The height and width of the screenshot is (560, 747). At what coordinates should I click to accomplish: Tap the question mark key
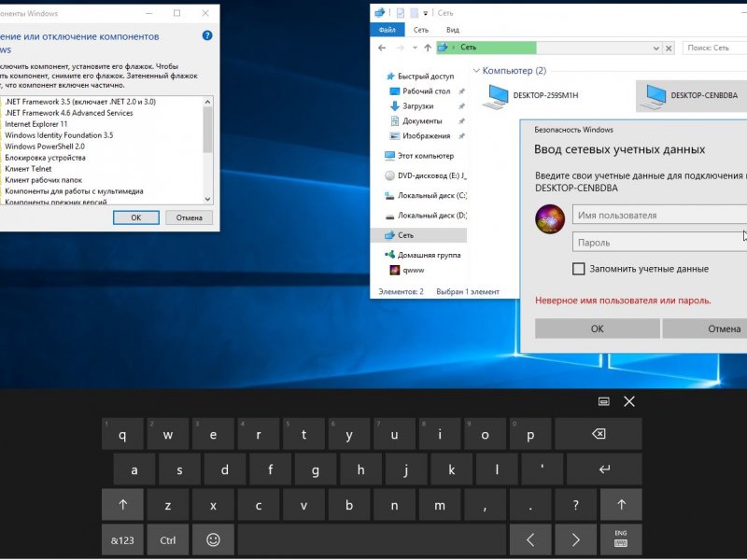point(575,505)
